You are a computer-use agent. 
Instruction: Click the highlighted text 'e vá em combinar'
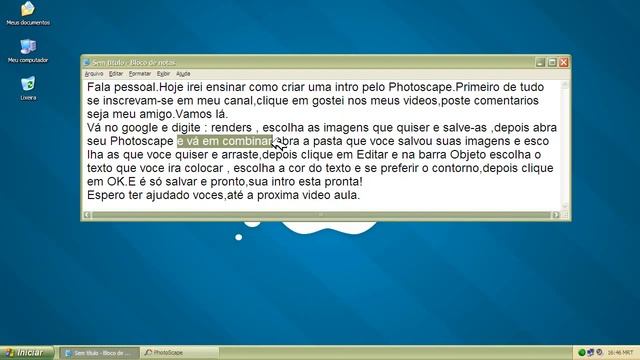click(224, 141)
